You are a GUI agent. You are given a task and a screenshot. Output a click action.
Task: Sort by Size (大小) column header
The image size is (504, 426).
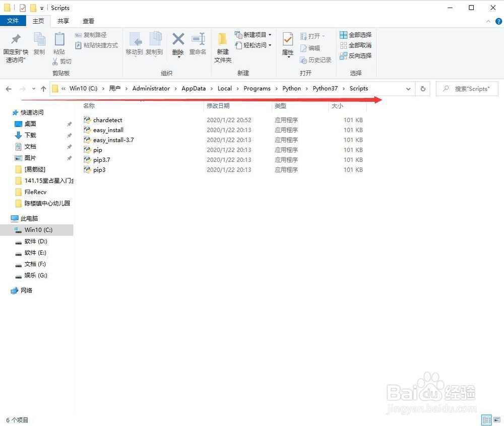click(x=337, y=106)
